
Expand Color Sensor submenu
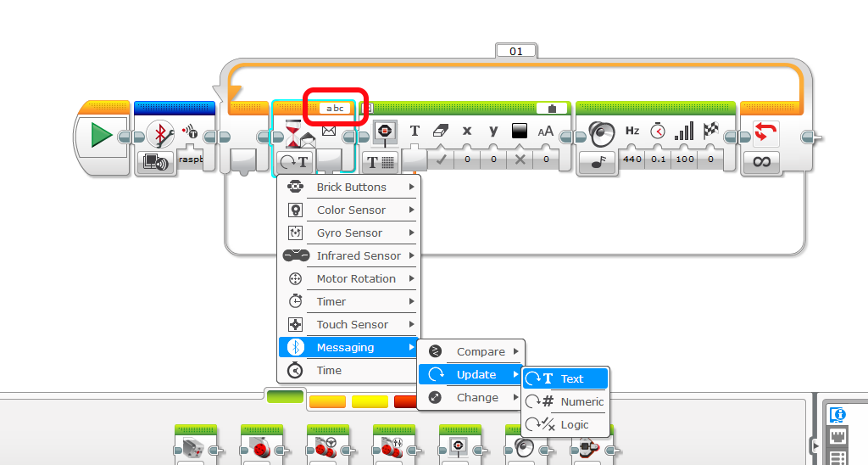tap(348, 210)
